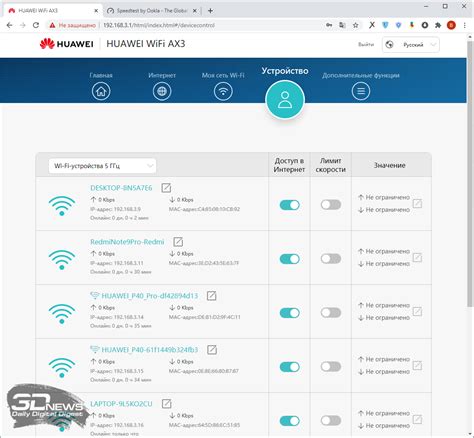This screenshot has height=438, width=474.
Task: Click HUAWEI_P40_Pro-df42894d13 device name
Action: (149, 296)
